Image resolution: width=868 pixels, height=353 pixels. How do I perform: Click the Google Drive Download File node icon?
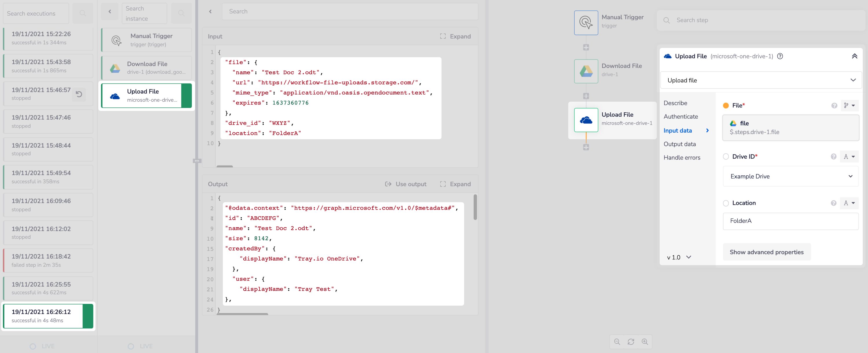[586, 71]
